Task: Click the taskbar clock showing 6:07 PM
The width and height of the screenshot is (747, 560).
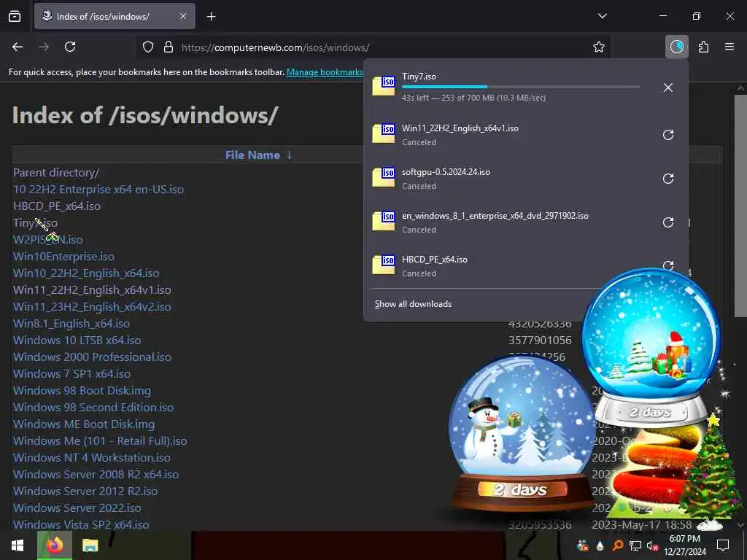Action: coord(685,545)
